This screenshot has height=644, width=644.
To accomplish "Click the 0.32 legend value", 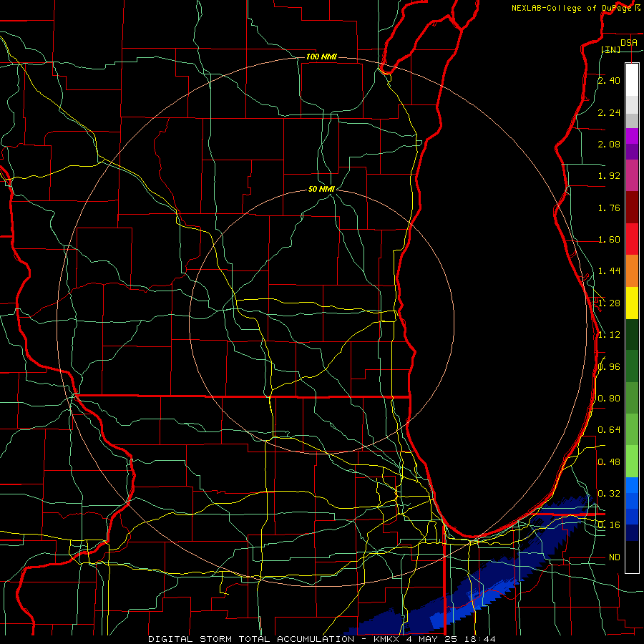I will 609,494.
